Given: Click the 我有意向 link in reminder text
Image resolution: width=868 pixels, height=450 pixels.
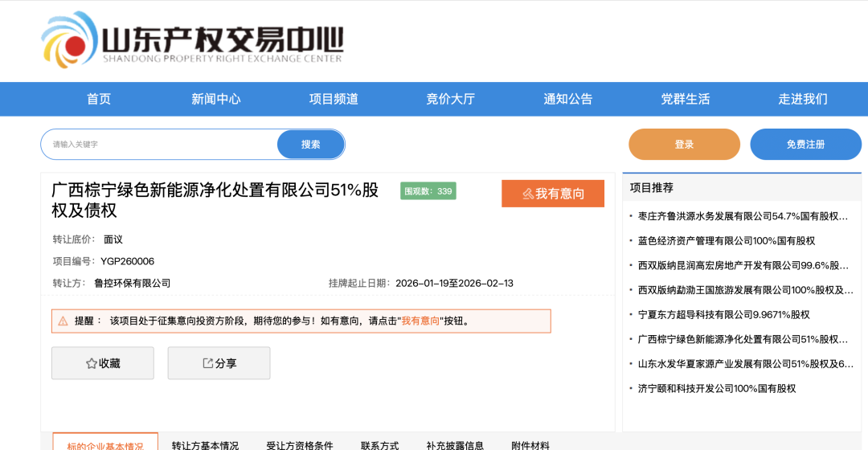Looking at the screenshot, I should click(420, 321).
